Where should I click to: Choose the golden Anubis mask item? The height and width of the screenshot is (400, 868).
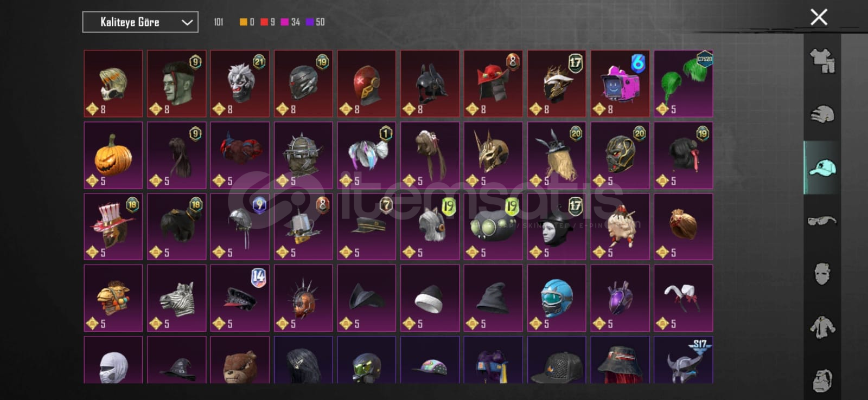tap(493, 155)
